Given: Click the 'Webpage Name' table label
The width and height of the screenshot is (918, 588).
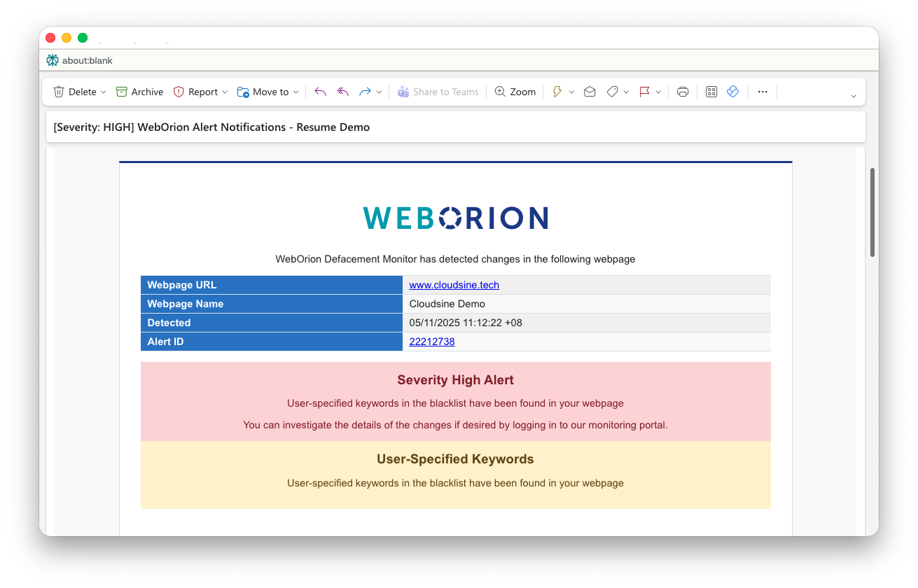Looking at the screenshot, I should pos(186,304).
